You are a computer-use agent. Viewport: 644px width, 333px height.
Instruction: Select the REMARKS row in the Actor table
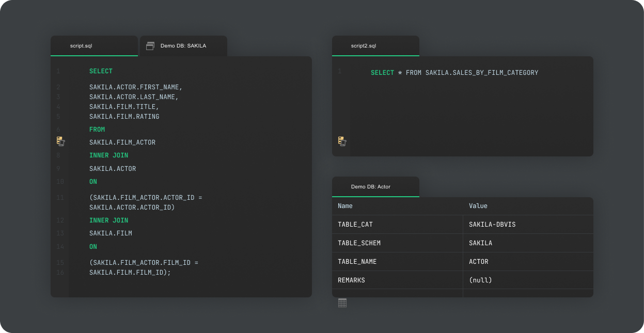pyautogui.click(x=398, y=280)
